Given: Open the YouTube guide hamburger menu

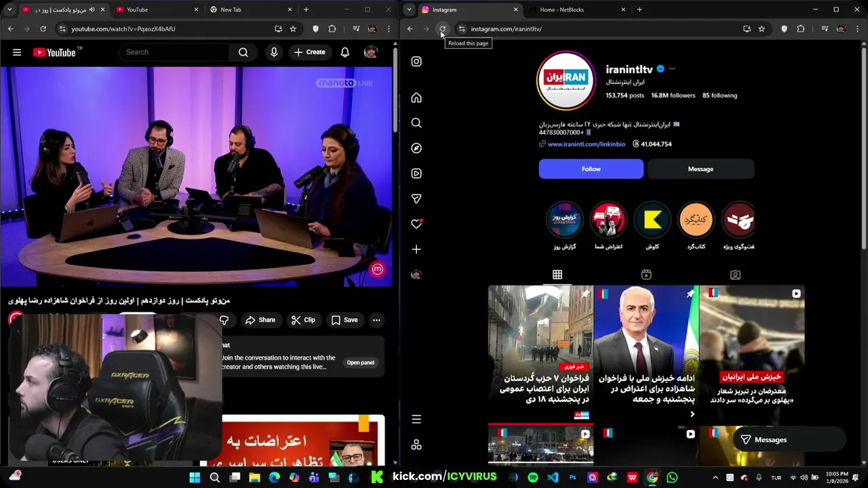Looking at the screenshot, I should [x=17, y=52].
